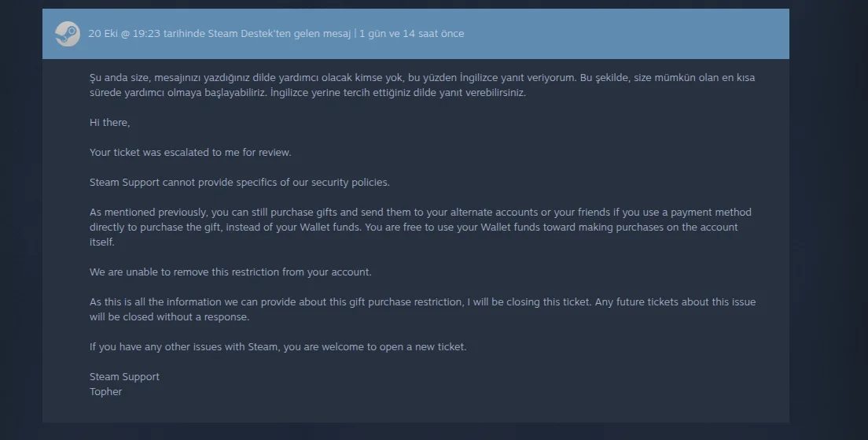Click "We are unable to remove this restriction"
This screenshot has height=440, width=868.
230,272
